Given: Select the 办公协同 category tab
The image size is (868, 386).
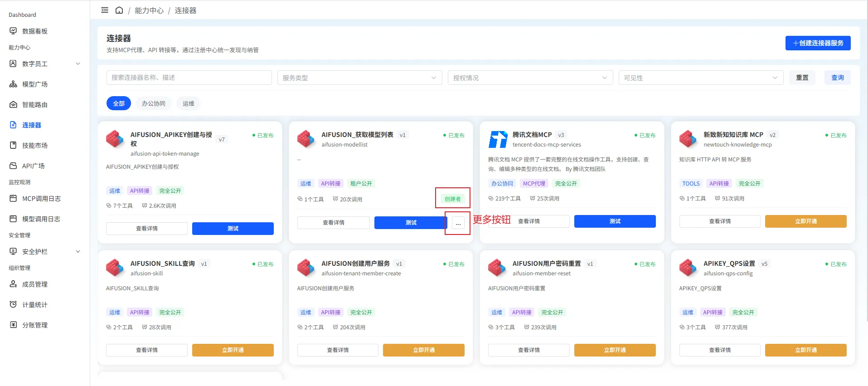Looking at the screenshot, I should pyautogui.click(x=154, y=103).
